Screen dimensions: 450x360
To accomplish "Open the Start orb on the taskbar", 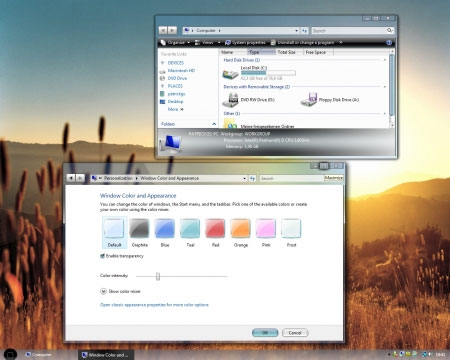I will [10, 354].
